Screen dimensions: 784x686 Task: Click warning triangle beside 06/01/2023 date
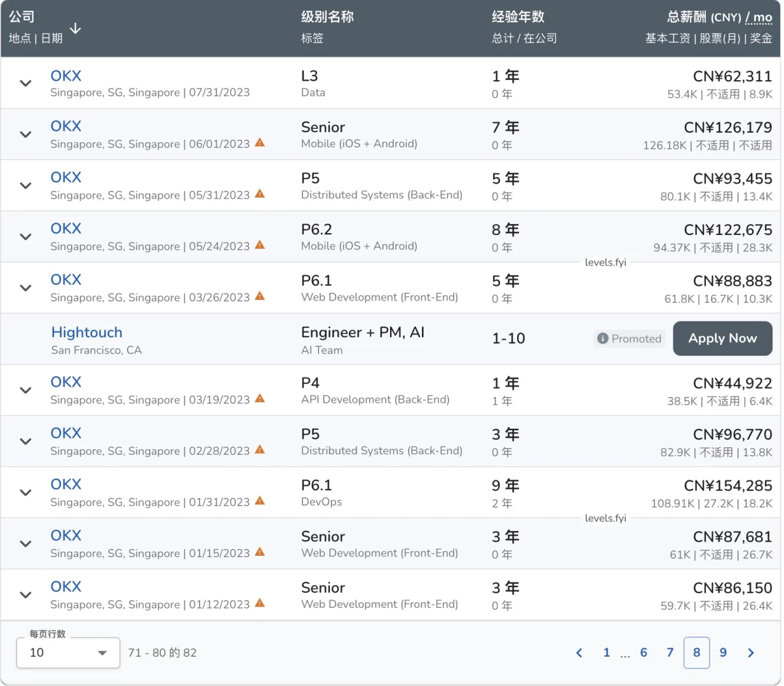260,142
